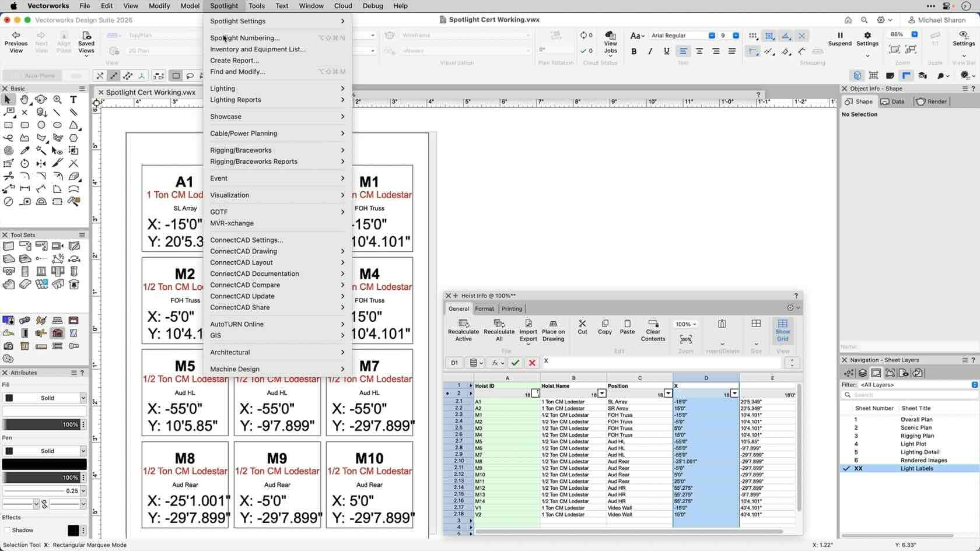Image resolution: width=980 pixels, height=551 pixels.
Task: Enable the Shadow checkbox
Action: [x=8, y=530]
